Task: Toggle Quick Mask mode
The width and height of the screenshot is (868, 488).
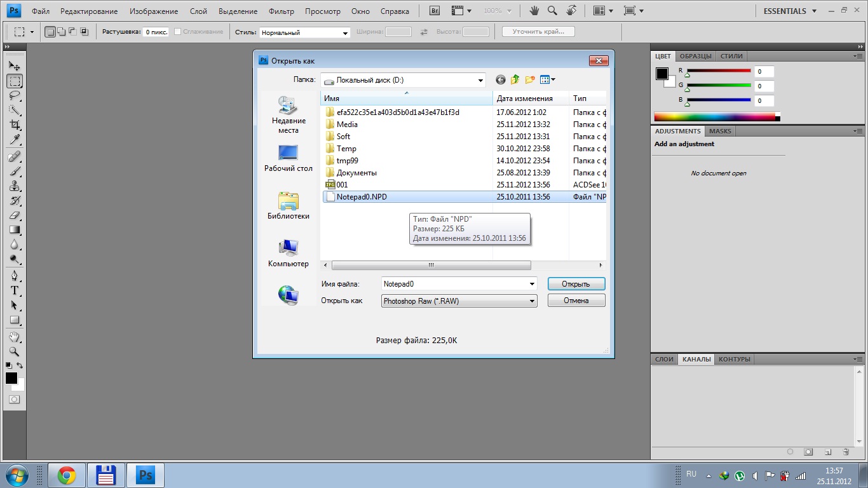Action: 14,400
